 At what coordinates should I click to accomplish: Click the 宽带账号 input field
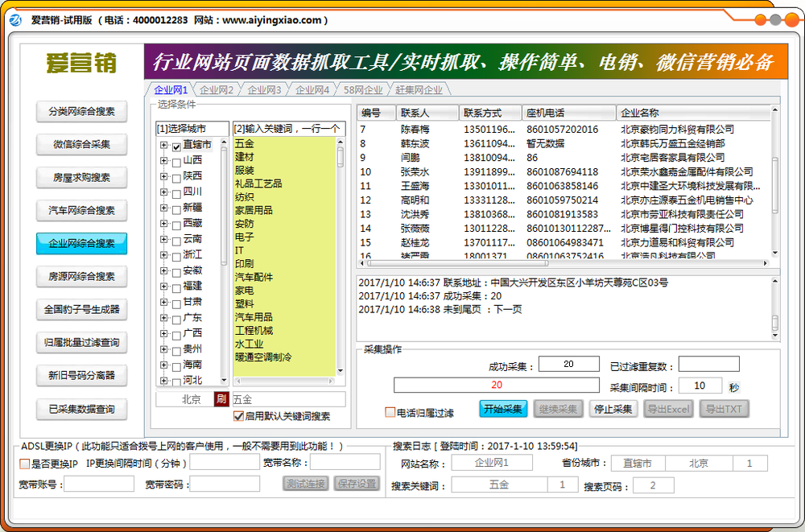click(x=99, y=484)
